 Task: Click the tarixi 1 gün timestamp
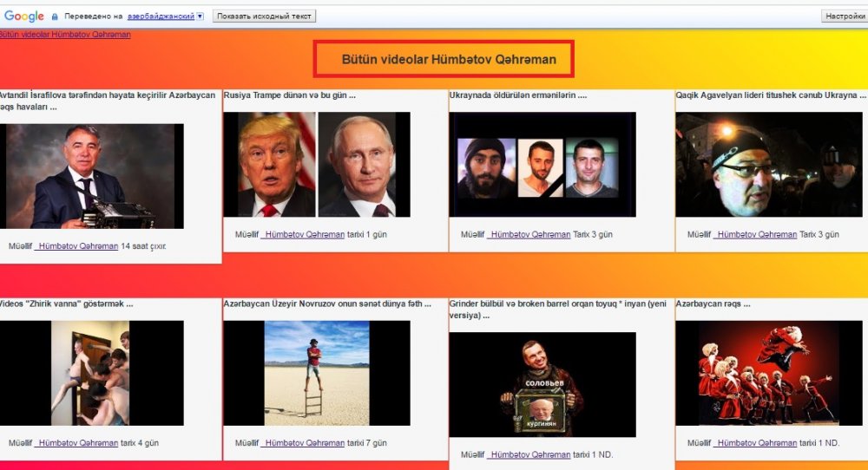(367, 234)
